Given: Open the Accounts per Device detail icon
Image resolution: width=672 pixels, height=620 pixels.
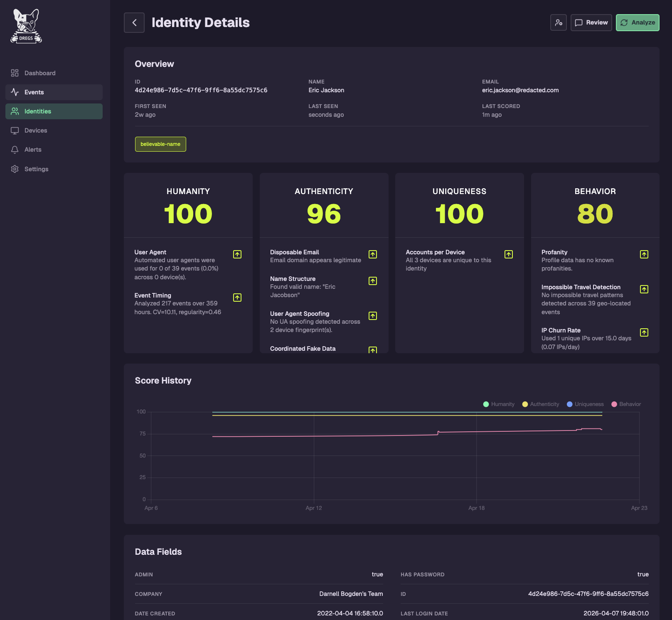Looking at the screenshot, I should coord(508,254).
